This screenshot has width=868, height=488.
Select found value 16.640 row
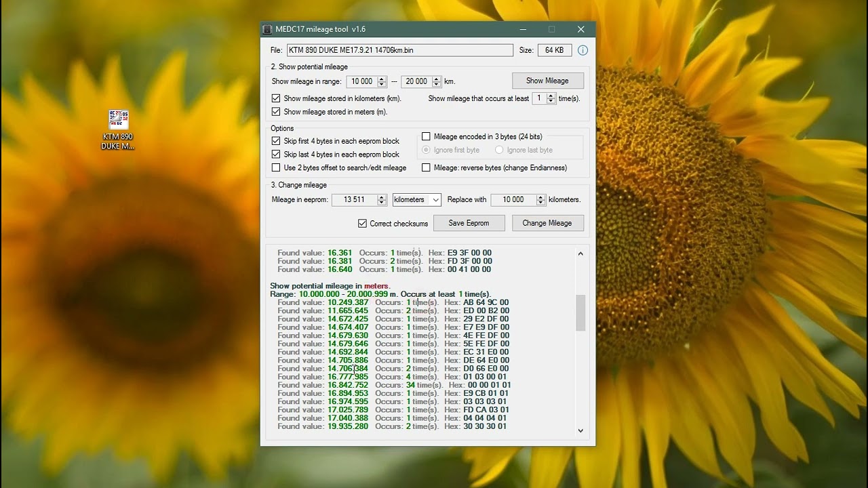pos(384,269)
